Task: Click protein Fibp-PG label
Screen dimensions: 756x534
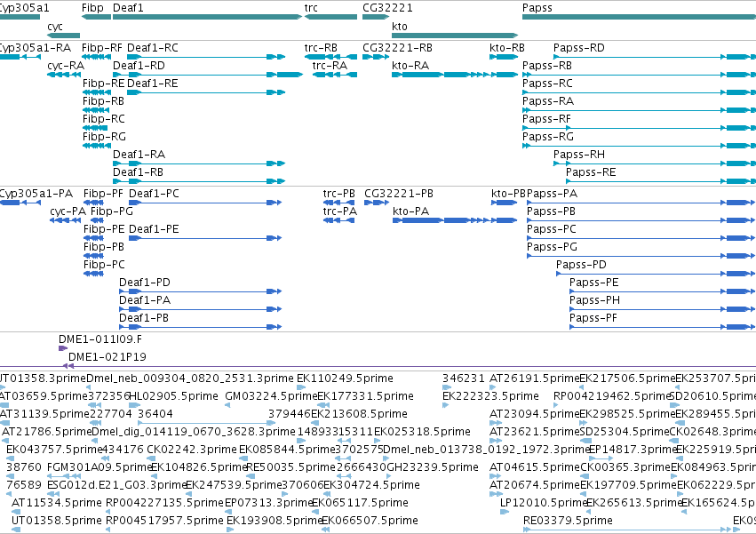Action: (x=111, y=211)
